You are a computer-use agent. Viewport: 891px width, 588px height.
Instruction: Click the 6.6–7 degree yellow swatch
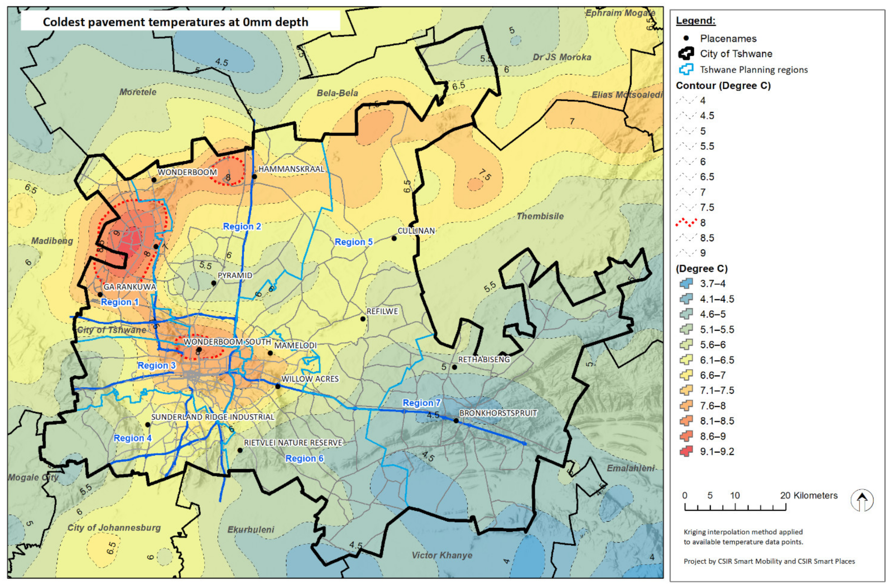pyautogui.click(x=686, y=375)
